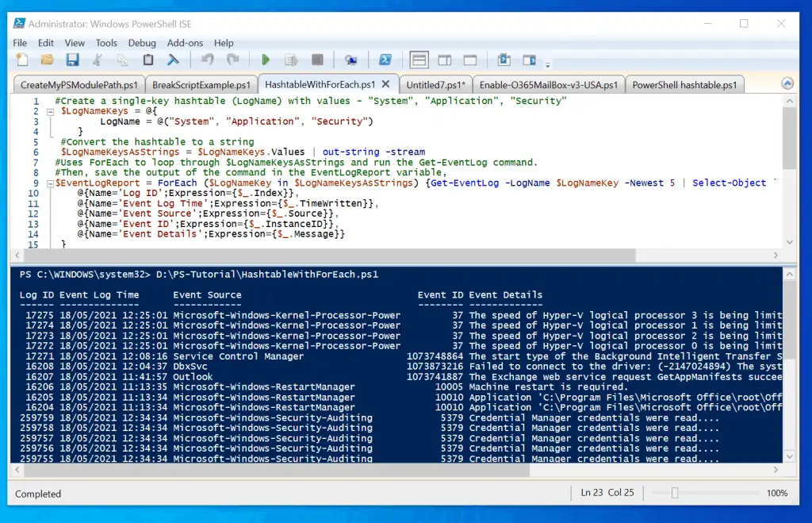Click the New script toolbar icon
Viewport: 812px width, 523px height.
tap(21, 60)
